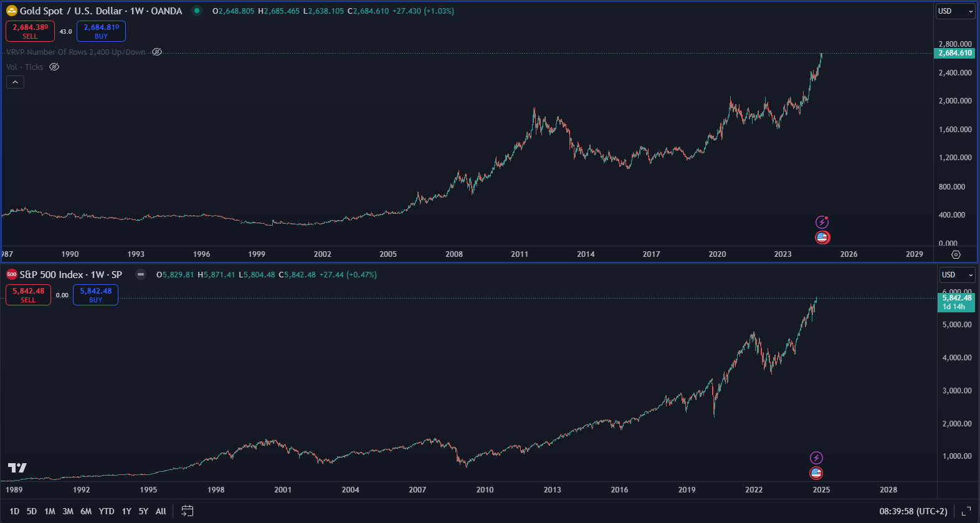980x523 pixels.
Task: Open the go-to-date calendar icon
Action: [187, 511]
